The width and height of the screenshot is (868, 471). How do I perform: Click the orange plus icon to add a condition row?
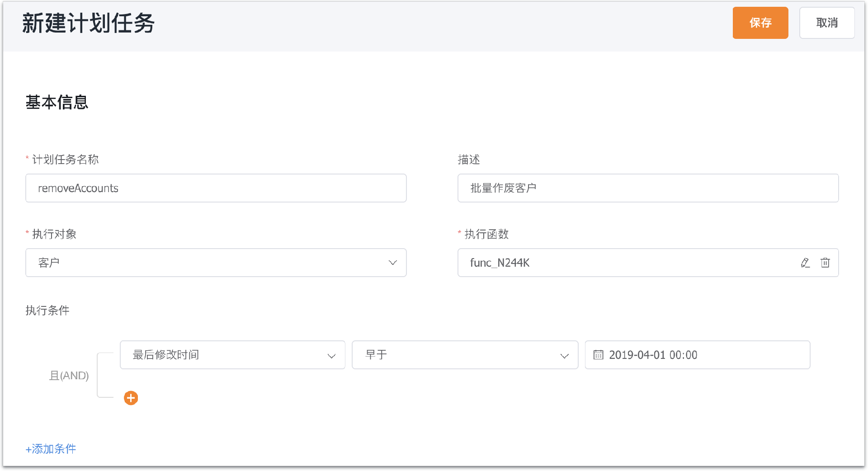point(131,398)
